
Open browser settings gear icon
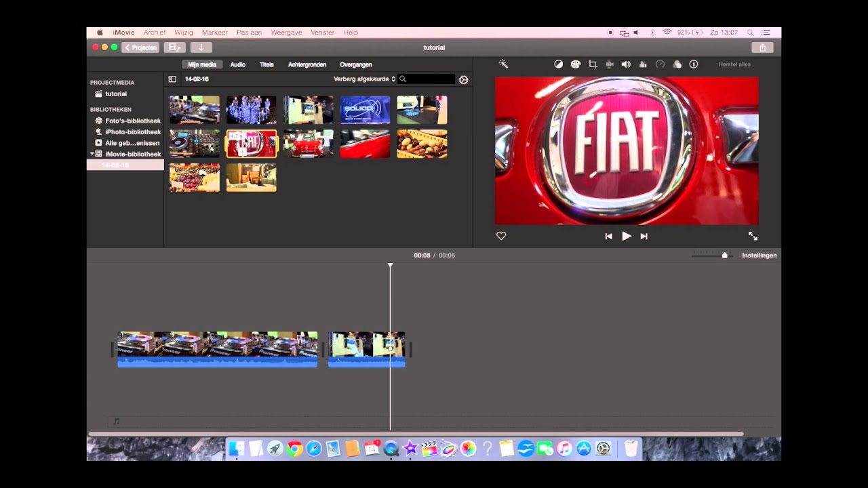coord(464,79)
